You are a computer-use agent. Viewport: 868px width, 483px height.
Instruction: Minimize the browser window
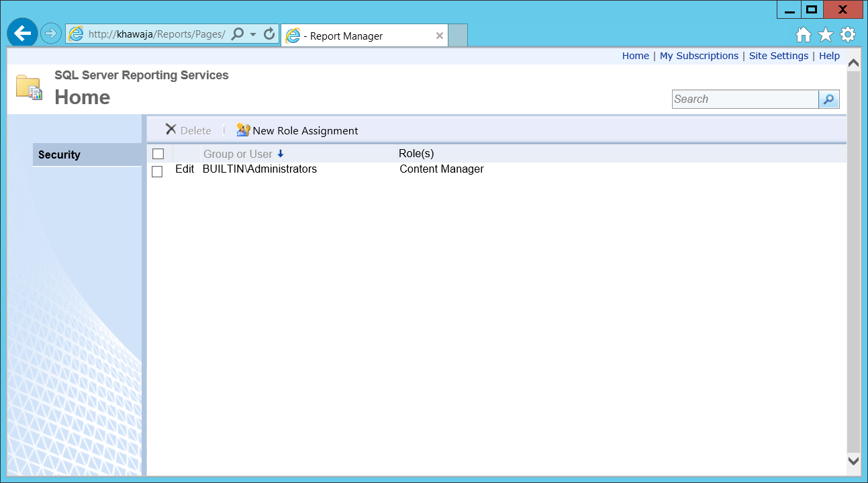[x=789, y=9]
